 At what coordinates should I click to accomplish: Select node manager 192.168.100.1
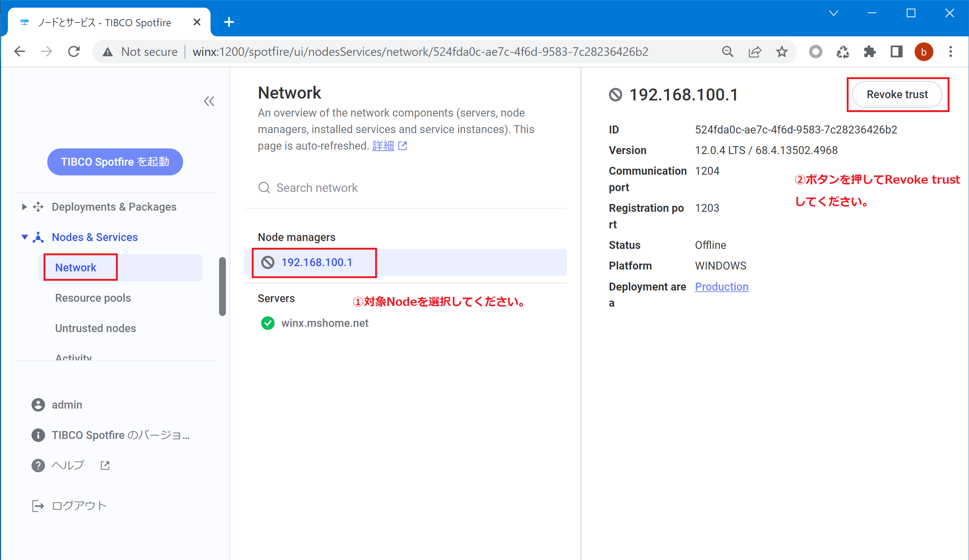click(x=405, y=262)
